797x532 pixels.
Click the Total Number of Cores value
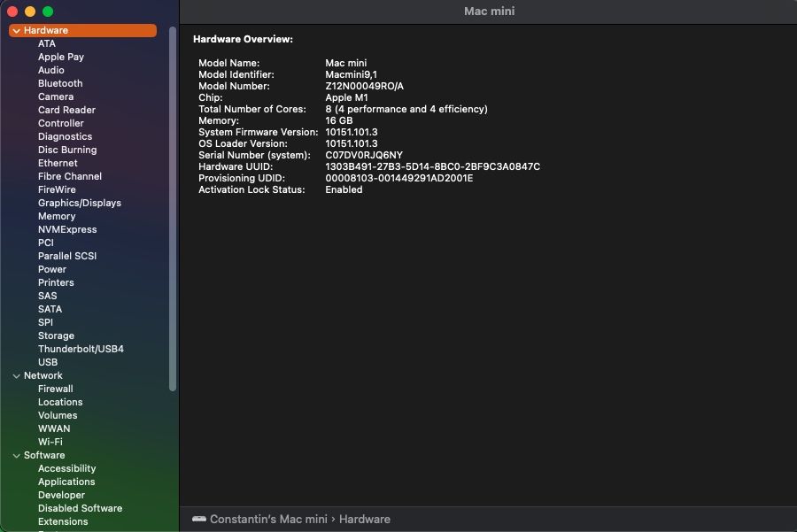tap(406, 109)
